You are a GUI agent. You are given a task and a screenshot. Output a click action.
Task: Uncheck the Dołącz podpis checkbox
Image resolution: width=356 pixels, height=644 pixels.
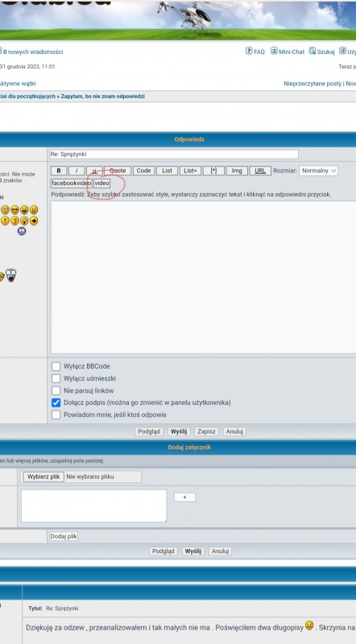[56, 402]
